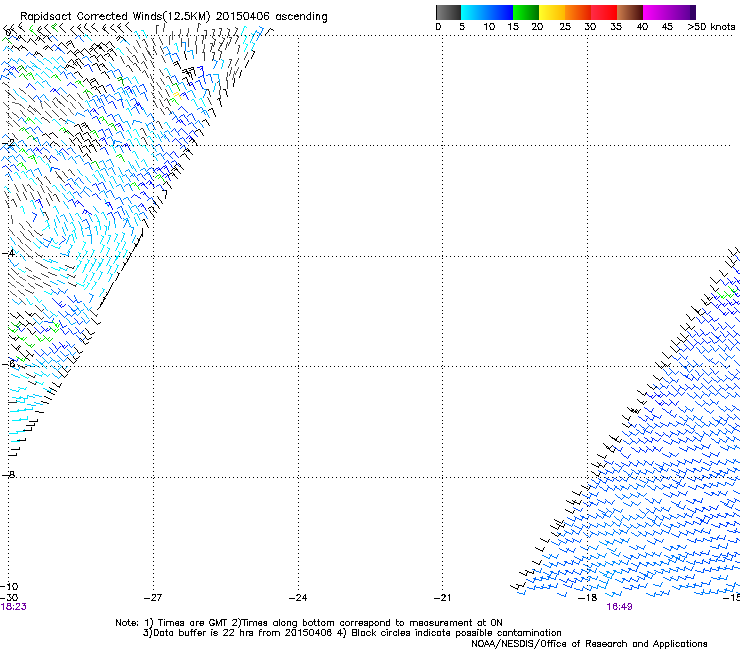Click the latitude axis label -2
This screenshot has height=650, width=740.
8,143
